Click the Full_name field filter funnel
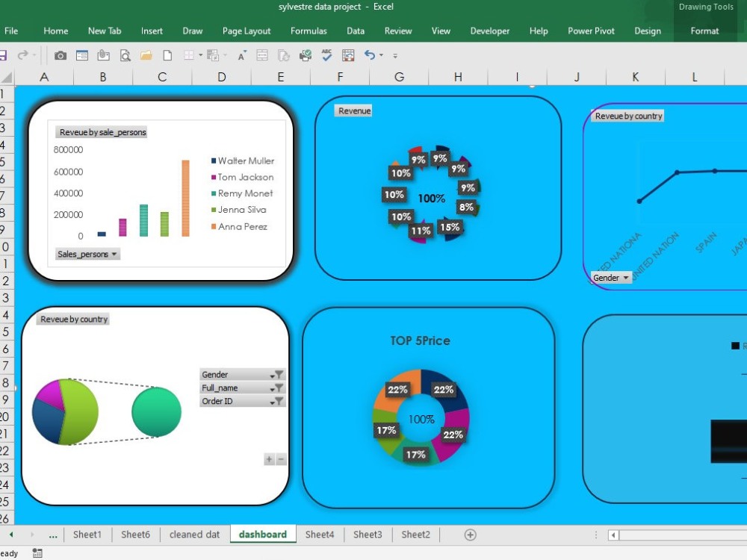The width and height of the screenshot is (747, 560). [277, 388]
